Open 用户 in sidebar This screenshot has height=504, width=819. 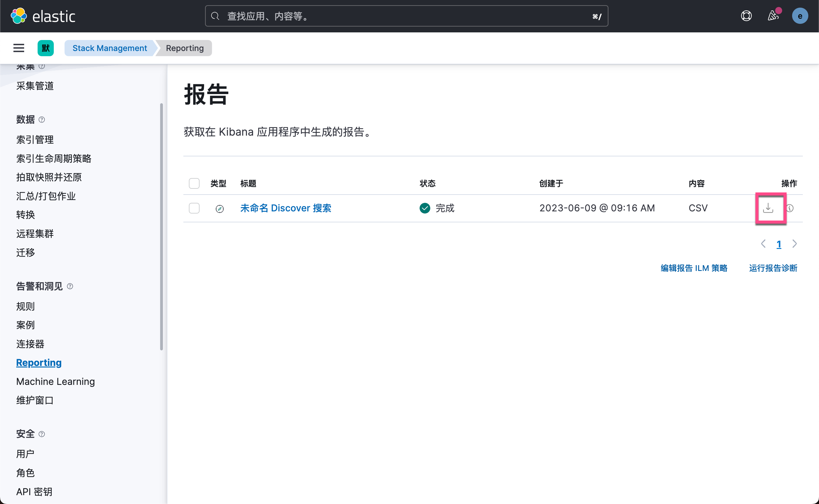26,454
